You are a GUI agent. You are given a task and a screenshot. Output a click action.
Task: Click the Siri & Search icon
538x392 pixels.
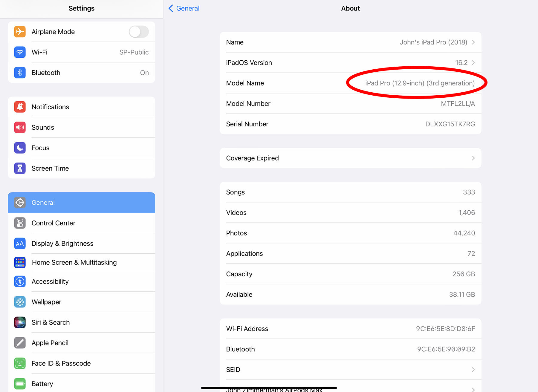[x=20, y=322]
